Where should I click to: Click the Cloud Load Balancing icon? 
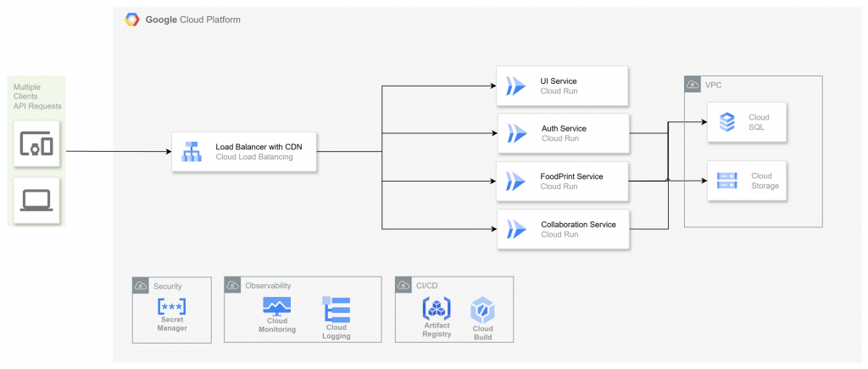tap(192, 151)
